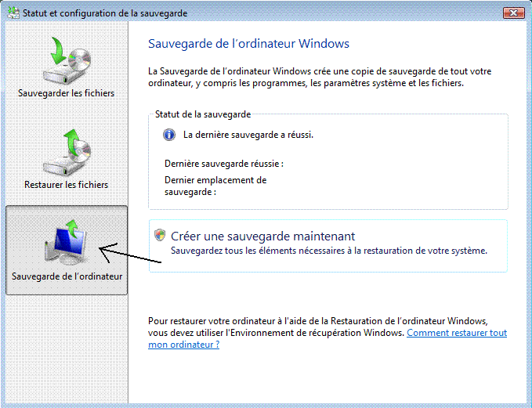Click the heading Sauvegarde de l'ordinateur Windows

(x=248, y=44)
